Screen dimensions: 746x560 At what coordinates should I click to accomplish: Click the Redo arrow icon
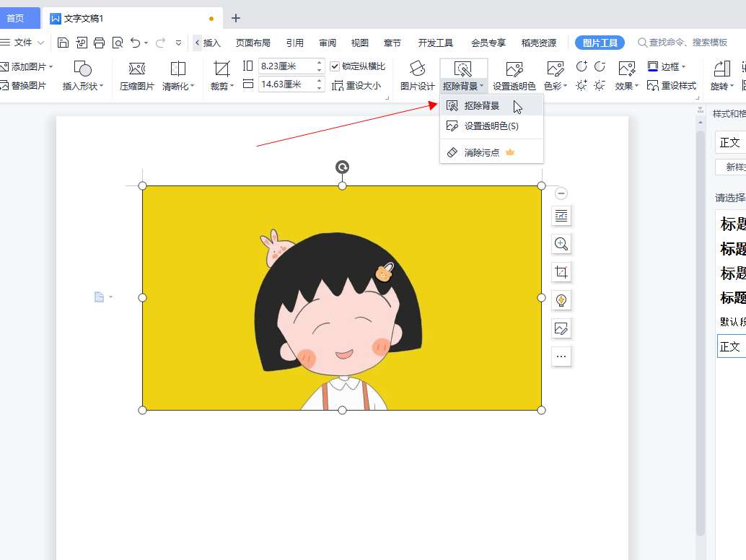pos(160,43)
